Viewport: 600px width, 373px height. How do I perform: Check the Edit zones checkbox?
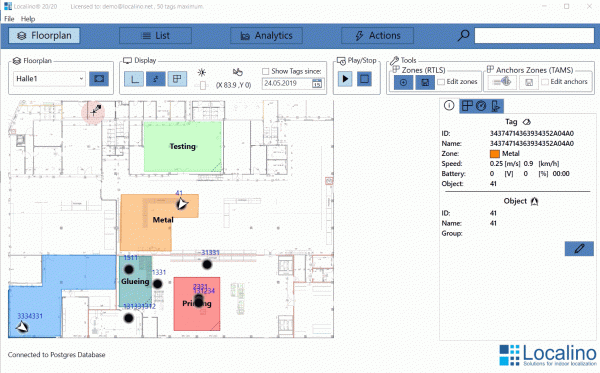tap(441, 82)
